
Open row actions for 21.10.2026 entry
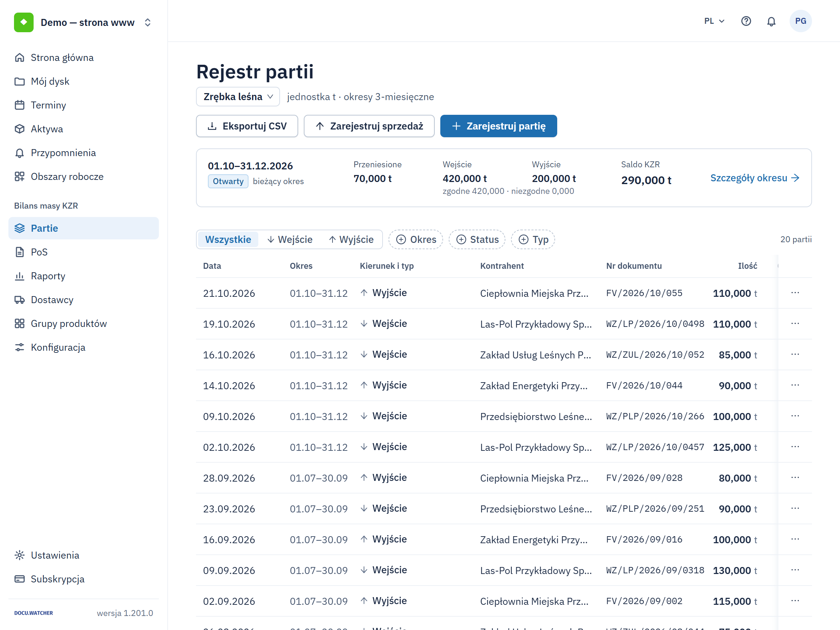coord(795,293)
